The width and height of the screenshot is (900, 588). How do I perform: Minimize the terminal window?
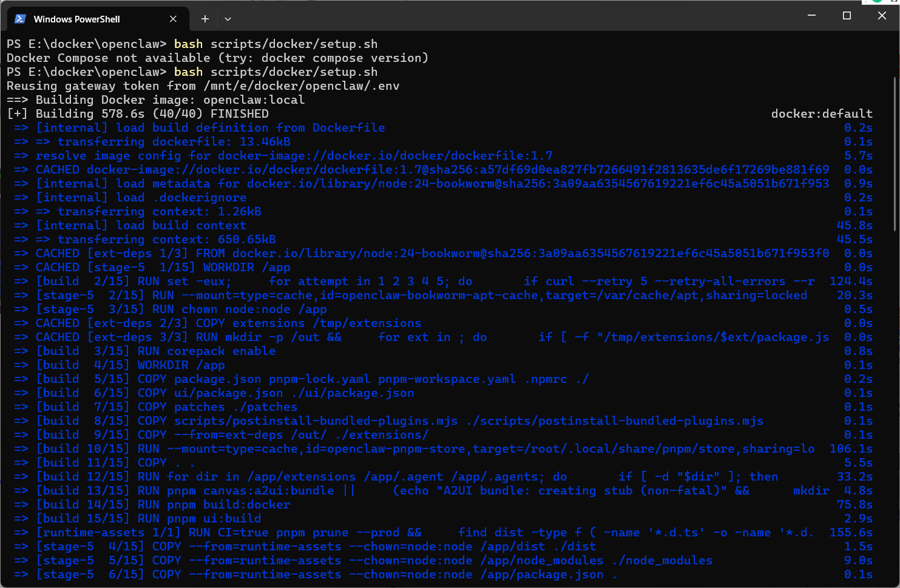click(x=811, y=15)
